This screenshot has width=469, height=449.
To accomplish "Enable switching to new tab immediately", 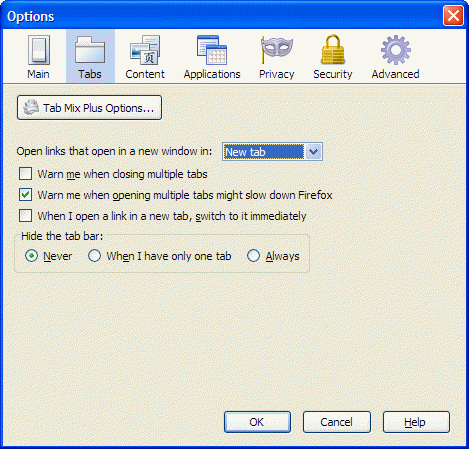I will (x=26, y=216).
